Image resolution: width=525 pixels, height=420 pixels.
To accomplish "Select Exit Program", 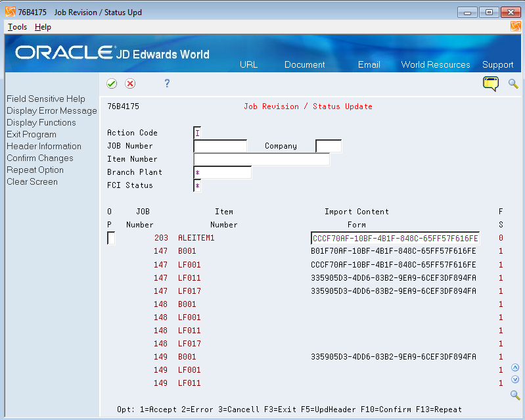I will pyautogui.click(x=32, y=134).
